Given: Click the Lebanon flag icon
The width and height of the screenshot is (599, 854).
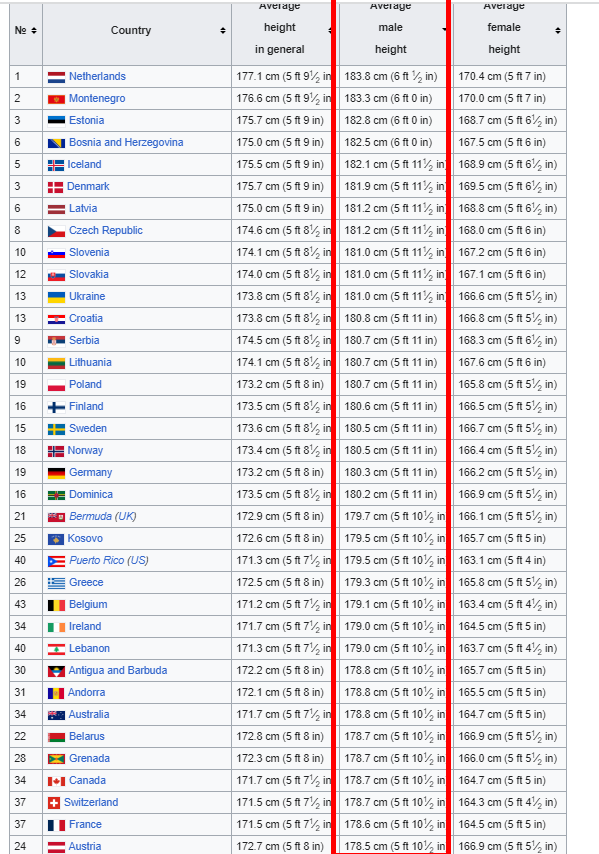Looking at the screenshot, I should (56, 649).
